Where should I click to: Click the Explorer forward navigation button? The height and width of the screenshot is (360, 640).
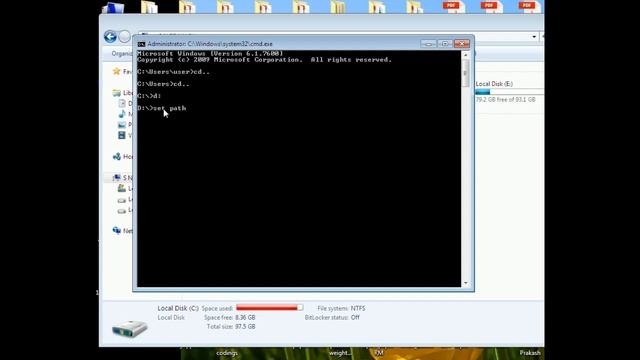coord(125,37)
